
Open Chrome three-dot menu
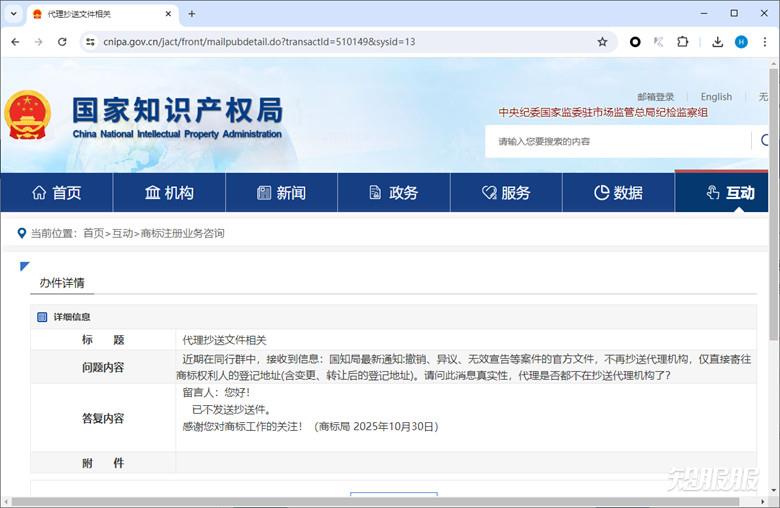point(765,42)
